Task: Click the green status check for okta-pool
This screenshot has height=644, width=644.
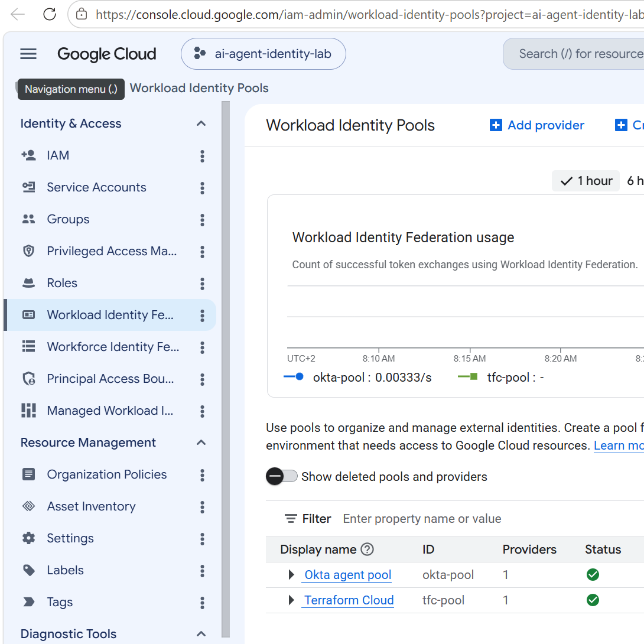Action: [x=593, y=575]
